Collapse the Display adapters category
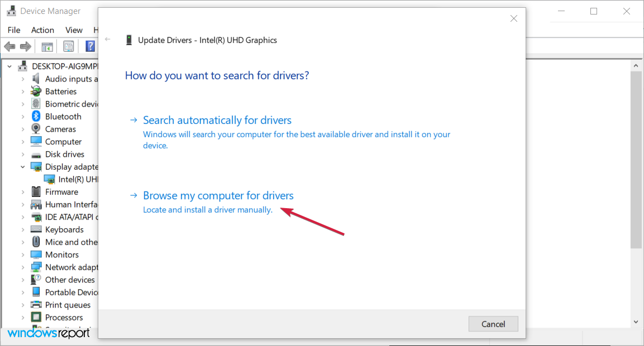This screenshot has height=346, width=644. click(23, 167)
